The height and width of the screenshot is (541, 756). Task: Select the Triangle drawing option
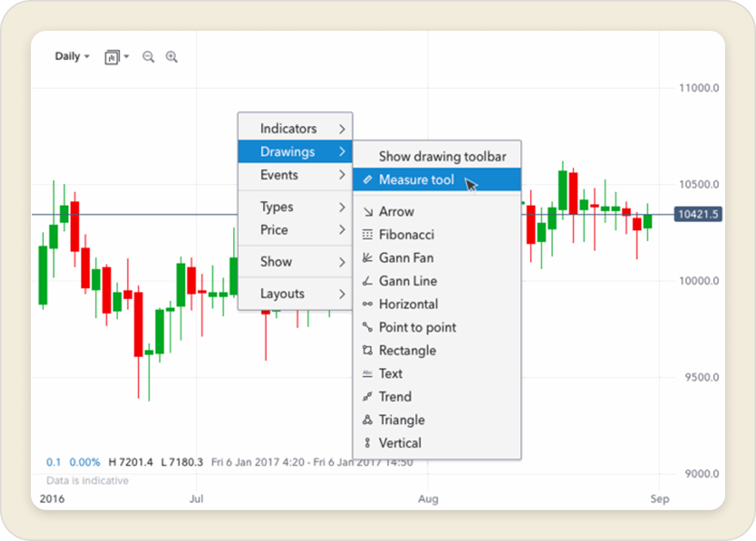click(x=437, y=420)
